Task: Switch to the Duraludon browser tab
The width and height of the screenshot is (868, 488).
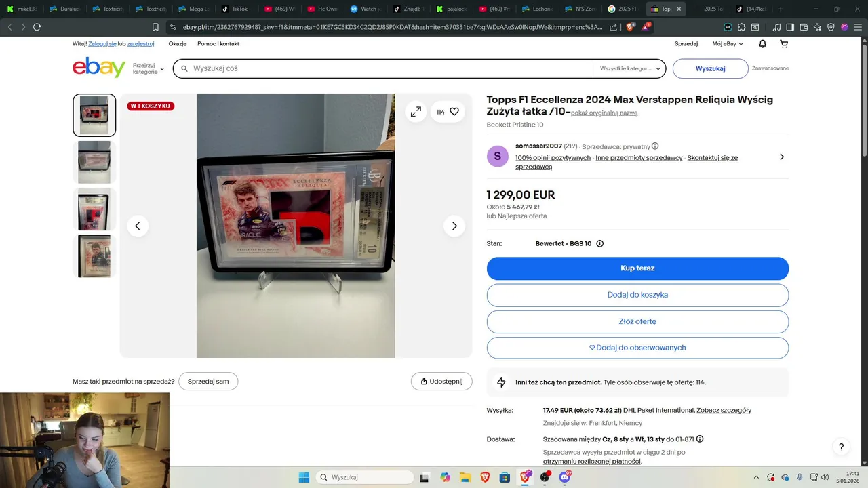Action: coord(66,9)
